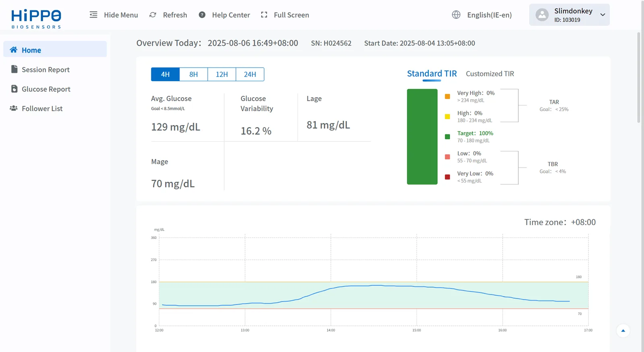Click the Refresh text button
Viewport: 644px width, 352px height.
tap(175, 15)
